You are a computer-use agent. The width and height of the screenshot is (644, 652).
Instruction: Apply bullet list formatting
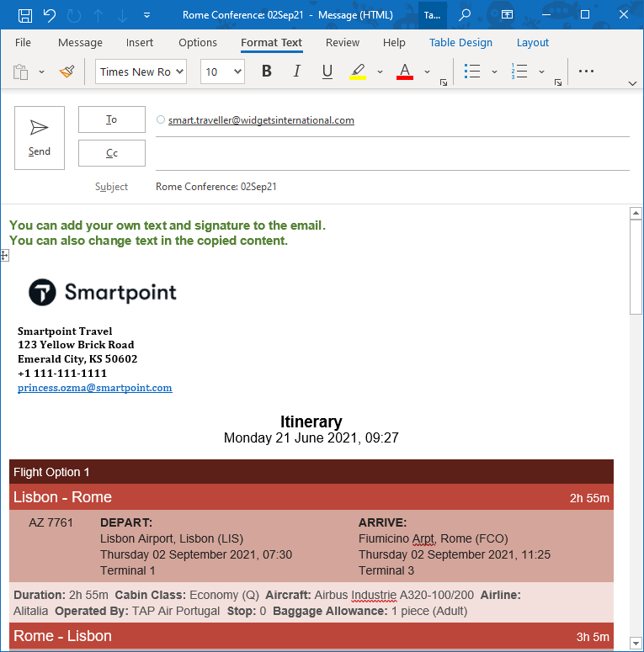click(472, 72)
